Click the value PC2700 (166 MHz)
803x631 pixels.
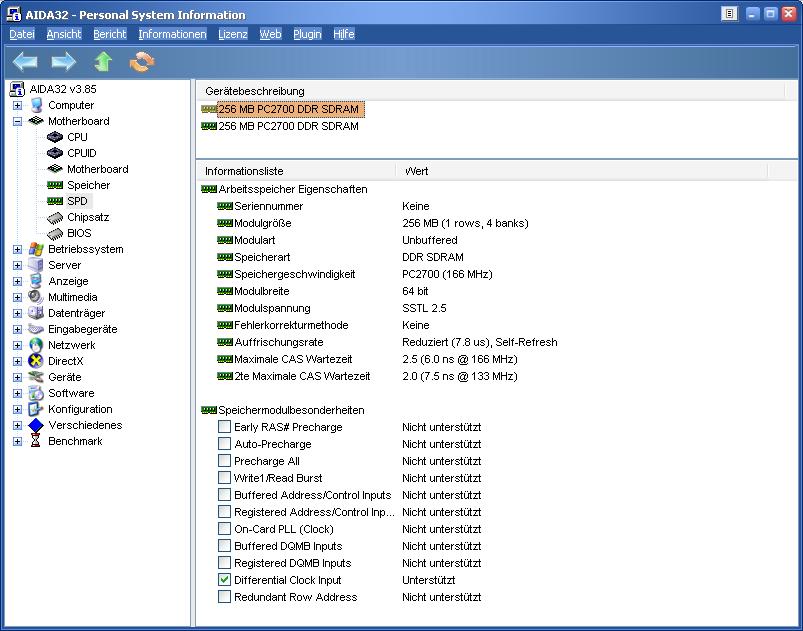point(447,274)
